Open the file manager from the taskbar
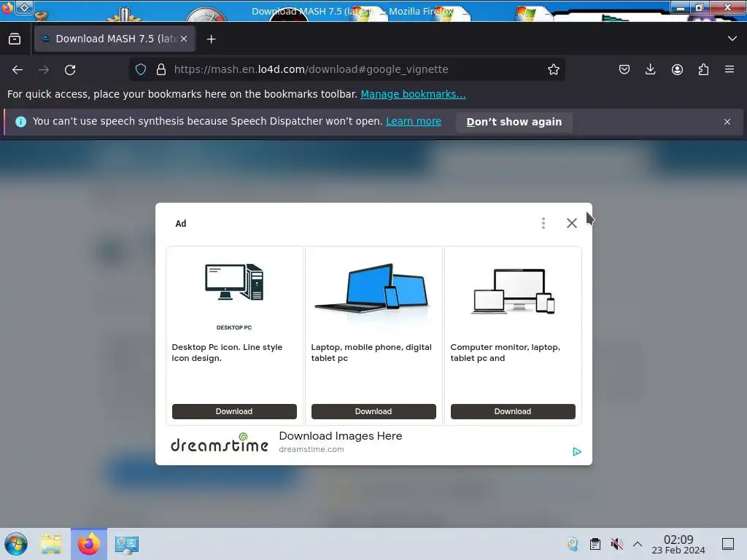747x560 pixels. pyautogui.click(x=51, y=544)
